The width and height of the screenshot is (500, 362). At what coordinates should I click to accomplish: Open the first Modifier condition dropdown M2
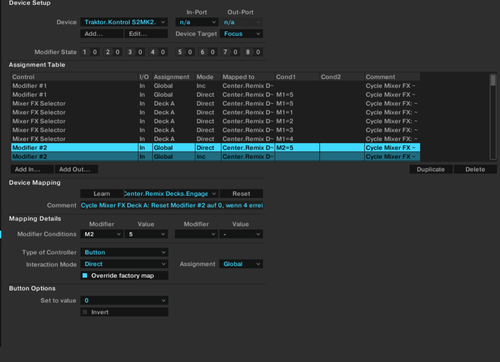pyautogui.click(x=102, y=234)
